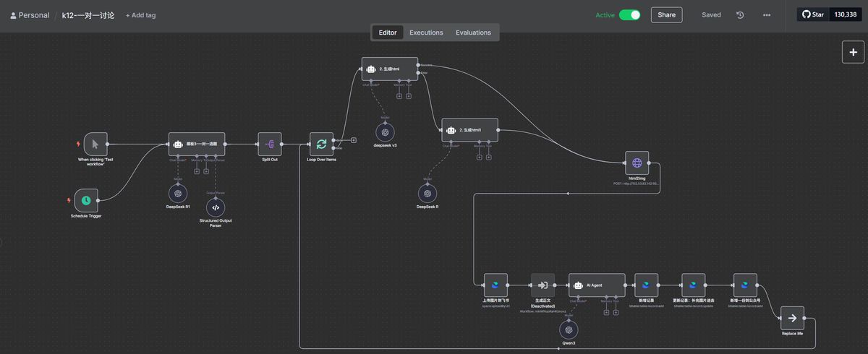Select the Structured Output Parser node
868x354 pixels.
click(215, 207)
